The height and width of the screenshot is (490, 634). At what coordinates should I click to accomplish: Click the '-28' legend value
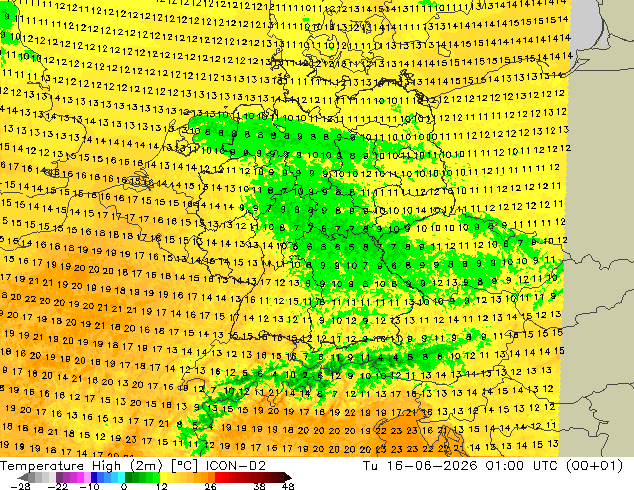pos(20,486)
